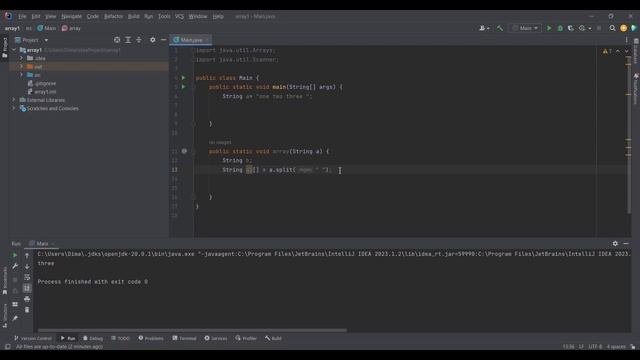Viewport: 640px width, 360px height.
Task: Expand the out folder
Action: pos(22,67)
